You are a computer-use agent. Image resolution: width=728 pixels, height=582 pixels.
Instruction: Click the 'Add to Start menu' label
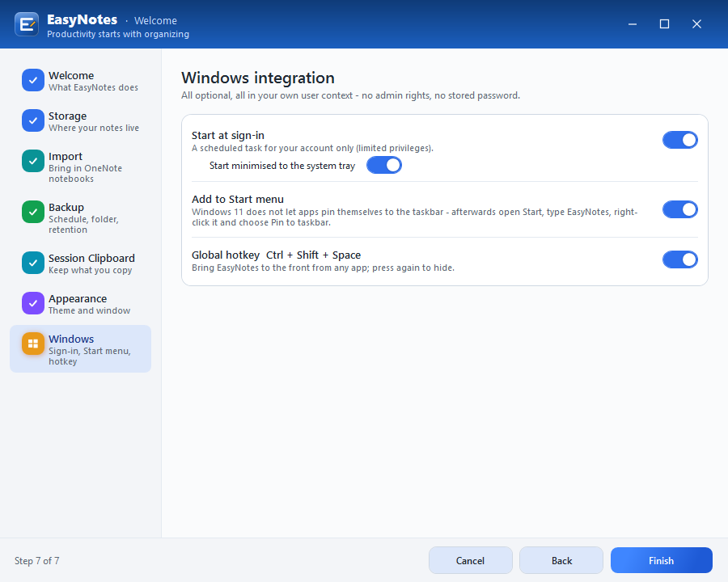(x=238, y=199)
